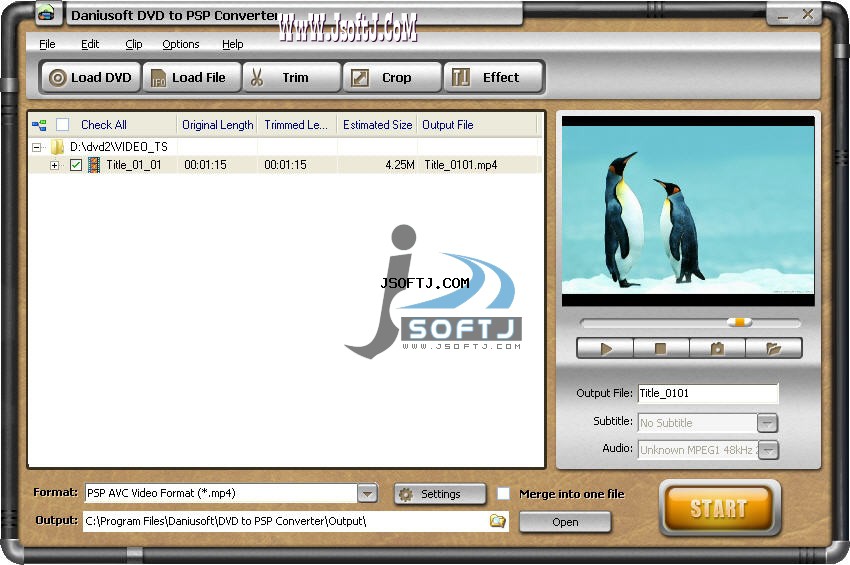Open the Crop tool
This screenshot has width=850, height=565.
click(392, 78)
